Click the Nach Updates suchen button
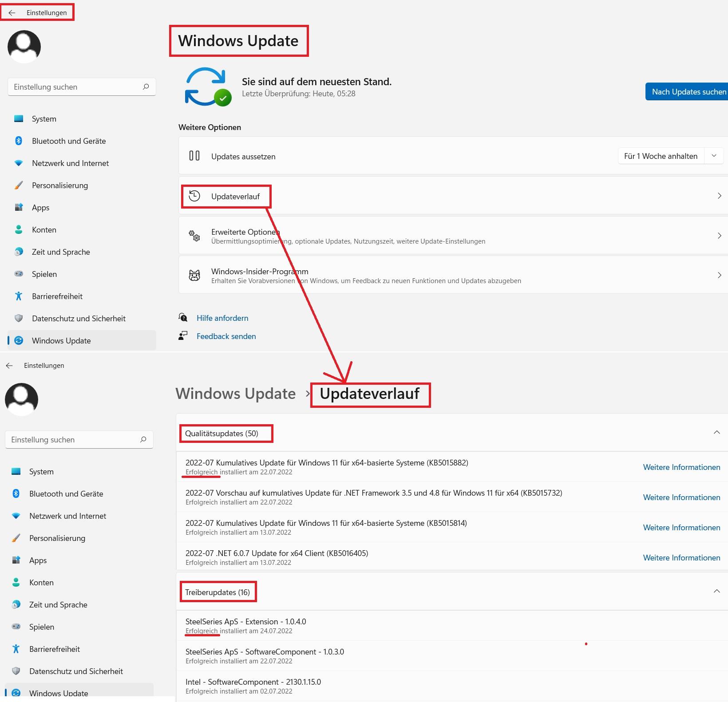Image resolution: width=728 pixels, height=702 pixels. point(687,91)
